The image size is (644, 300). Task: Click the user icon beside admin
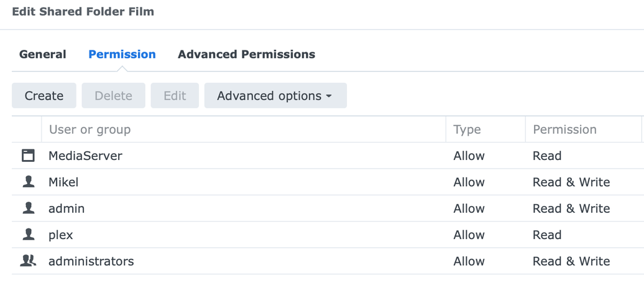coord(28,208)
